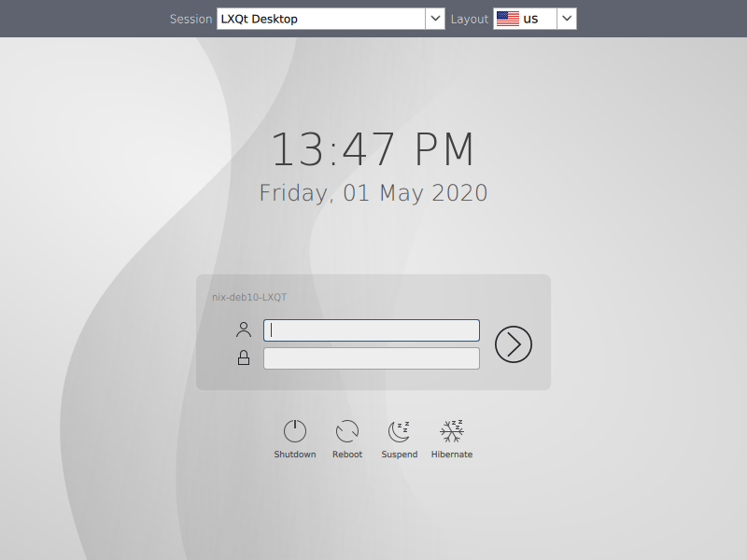Click the Suspend moon icon
Viewport: 747px width, 560px height.
[x=400, y=431]
